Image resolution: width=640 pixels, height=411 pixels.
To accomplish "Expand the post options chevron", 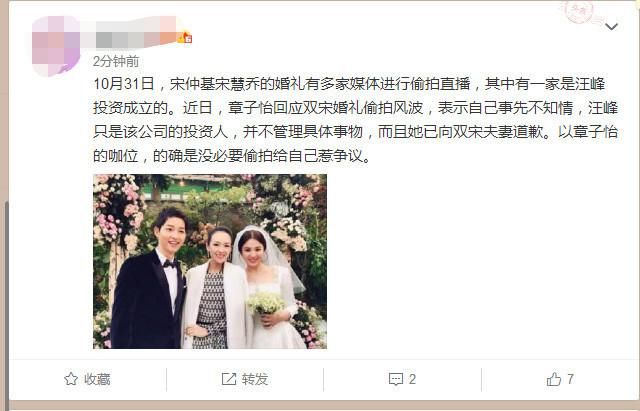I will tap(611, 27).
